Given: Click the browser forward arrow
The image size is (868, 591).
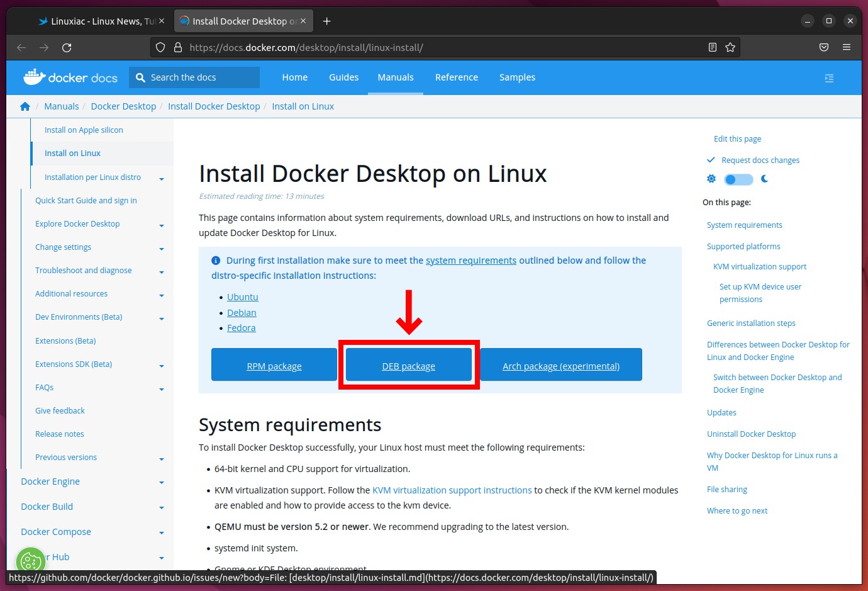Looking at the screenshot, I should 44,47.
